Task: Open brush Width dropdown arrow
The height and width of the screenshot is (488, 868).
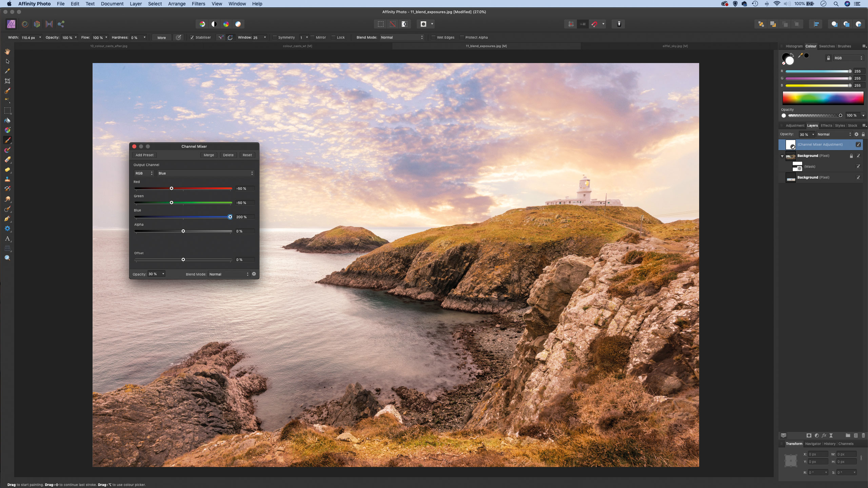Action: coord(40,38)
